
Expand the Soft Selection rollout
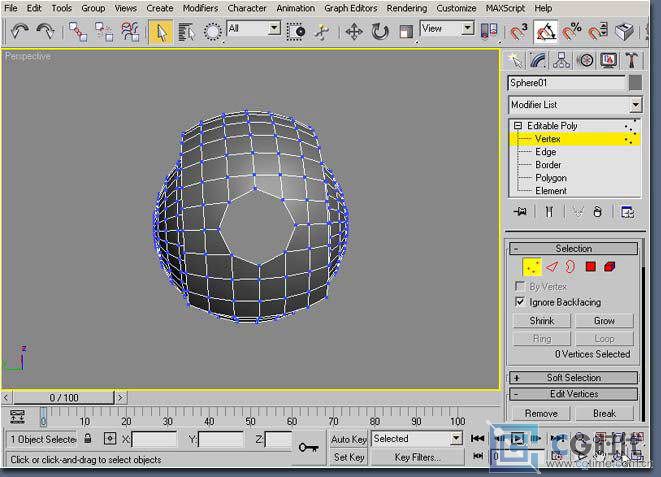[x=574, y=378]
